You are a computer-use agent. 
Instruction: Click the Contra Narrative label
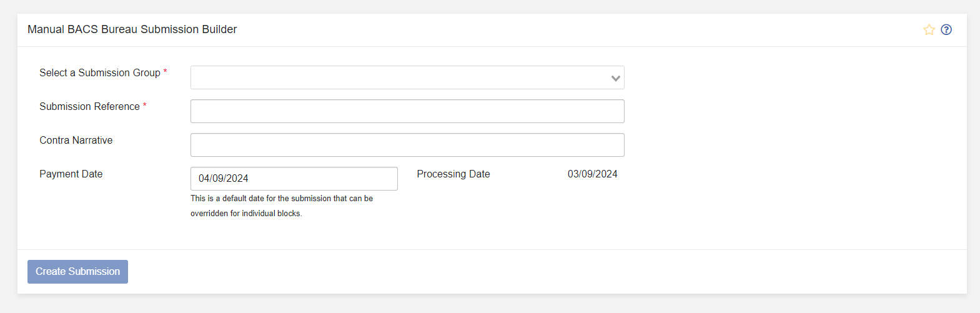pyautogui.click(x=76, y=141)
